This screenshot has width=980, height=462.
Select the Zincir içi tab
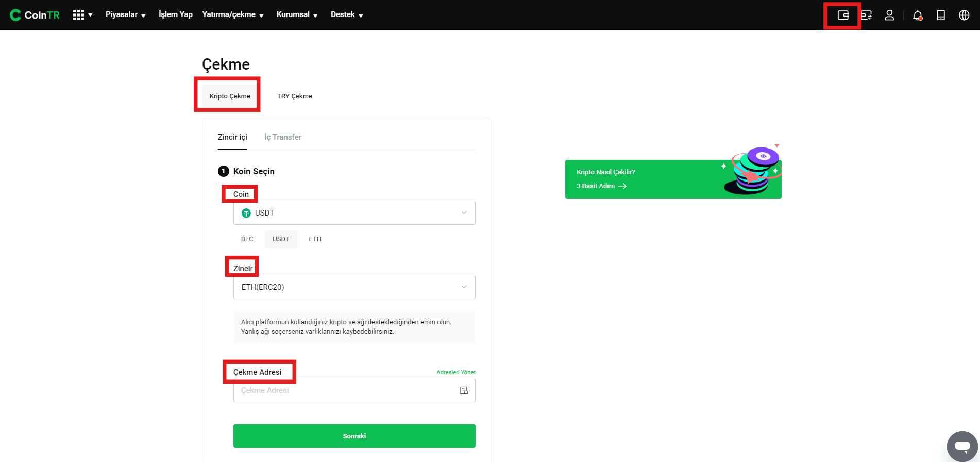click(x=232, y=137)
